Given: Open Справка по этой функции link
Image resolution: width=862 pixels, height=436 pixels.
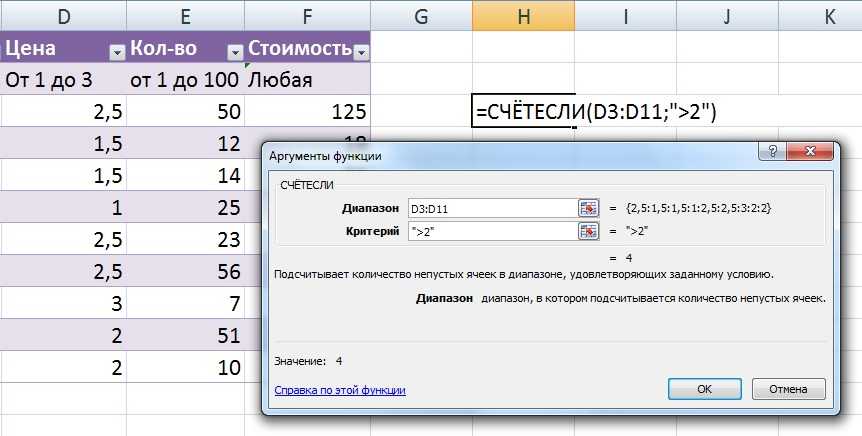Looking at the screenshot, I should click(x=340, y=390).
